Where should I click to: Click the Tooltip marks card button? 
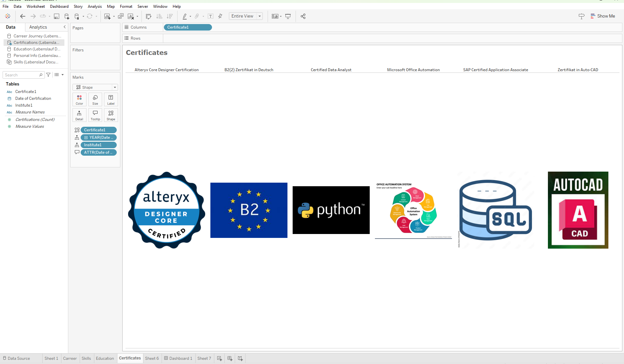[x=95, y=115]
